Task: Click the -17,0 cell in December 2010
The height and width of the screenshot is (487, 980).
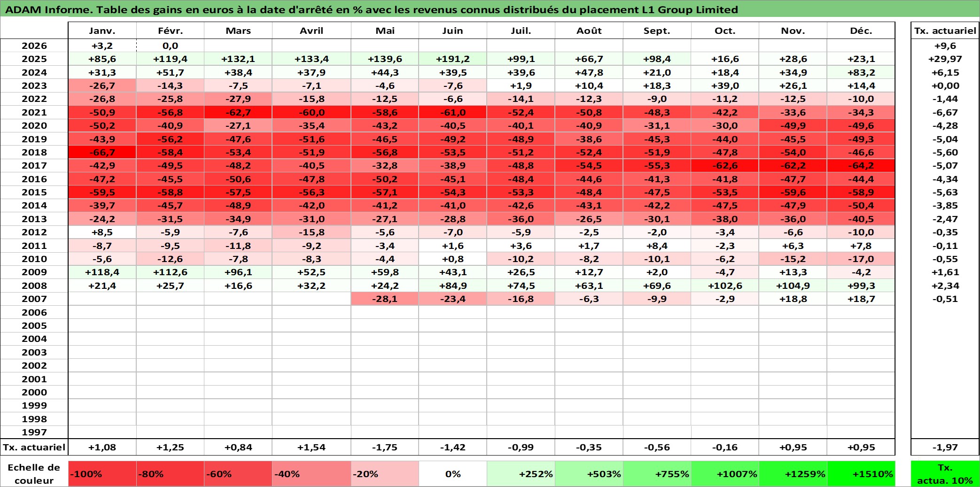Action: [x=861, y=259]
